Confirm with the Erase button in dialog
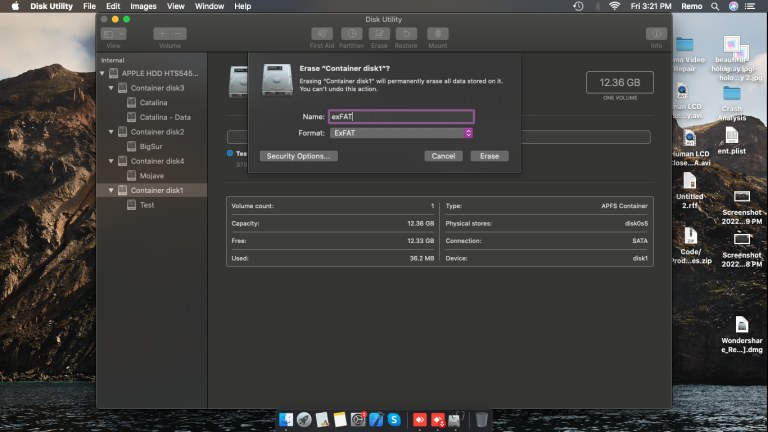768x432 pixels. [x=489, y=156]
